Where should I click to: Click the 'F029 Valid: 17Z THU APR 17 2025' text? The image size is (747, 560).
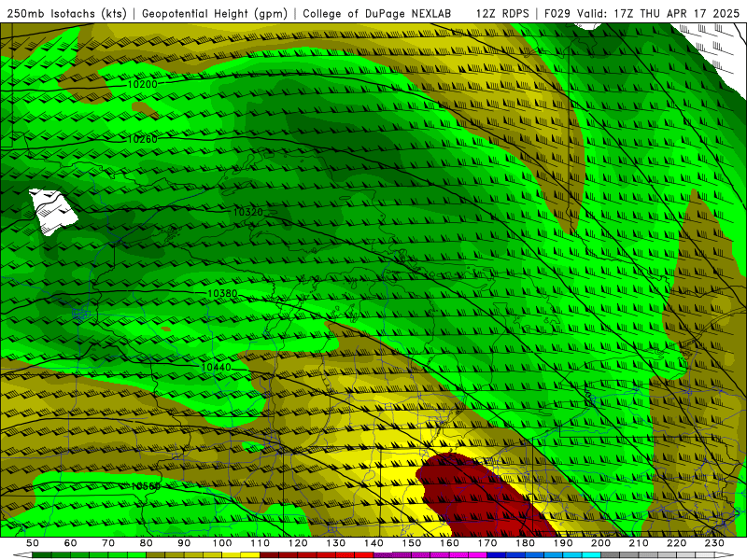tap(641, 14)
